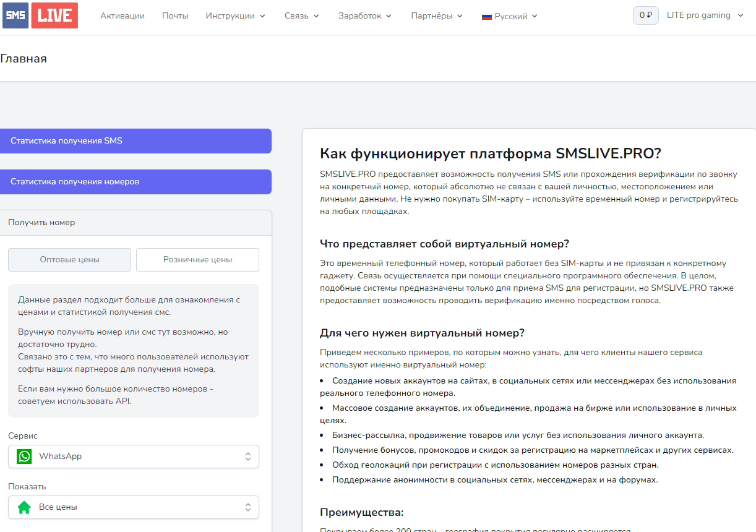Open the Русский language selector
The height and width of the screenshot is (532, 756).
510,16
